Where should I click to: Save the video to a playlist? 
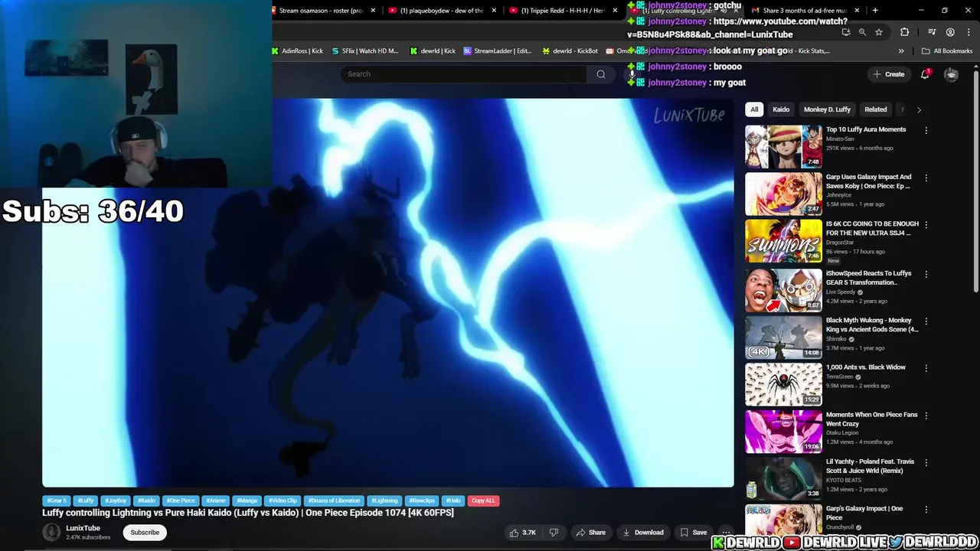point(694,533)
